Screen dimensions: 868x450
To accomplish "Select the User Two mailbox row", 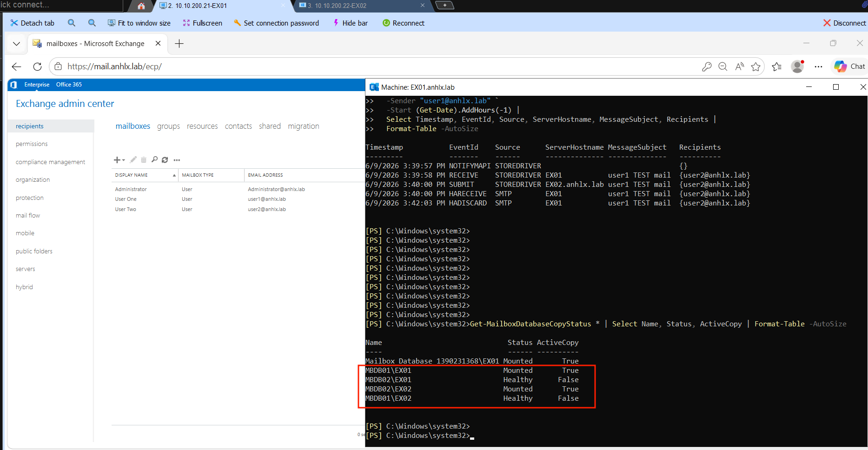I will pyautogui.click(x=238, y=209).
